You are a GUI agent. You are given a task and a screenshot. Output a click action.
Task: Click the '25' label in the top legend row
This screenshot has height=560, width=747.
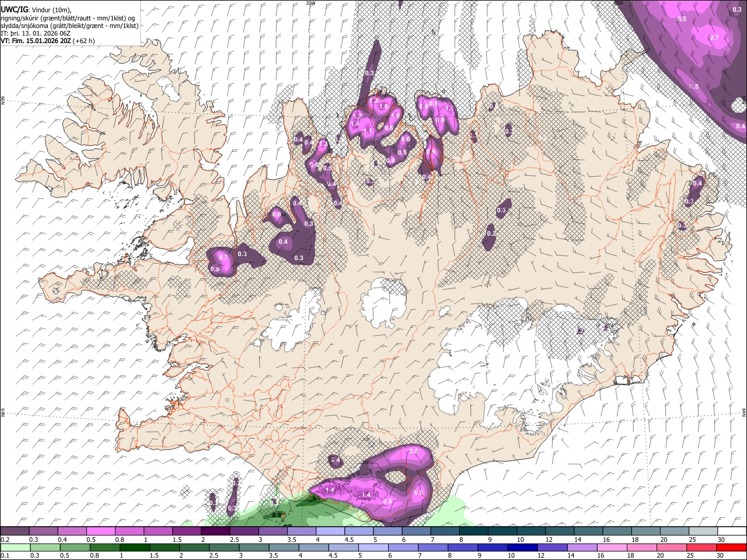coord(692,540)
